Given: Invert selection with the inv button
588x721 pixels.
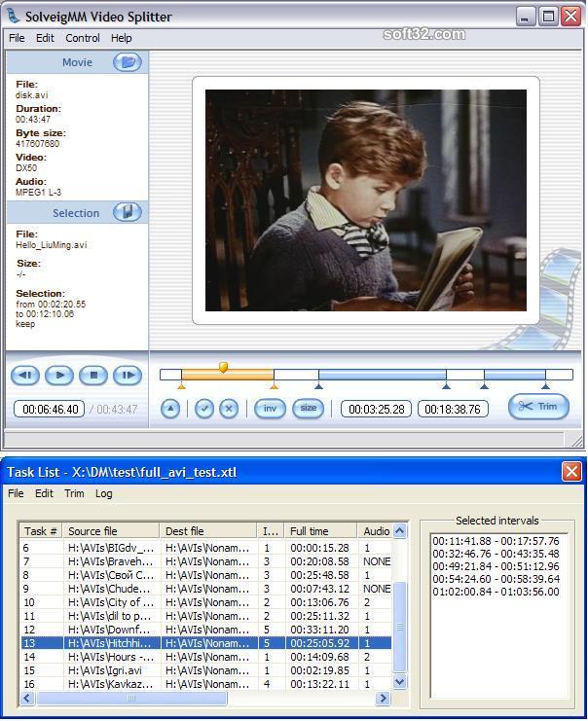Looking at the screenshot, I should click(270, 409).
